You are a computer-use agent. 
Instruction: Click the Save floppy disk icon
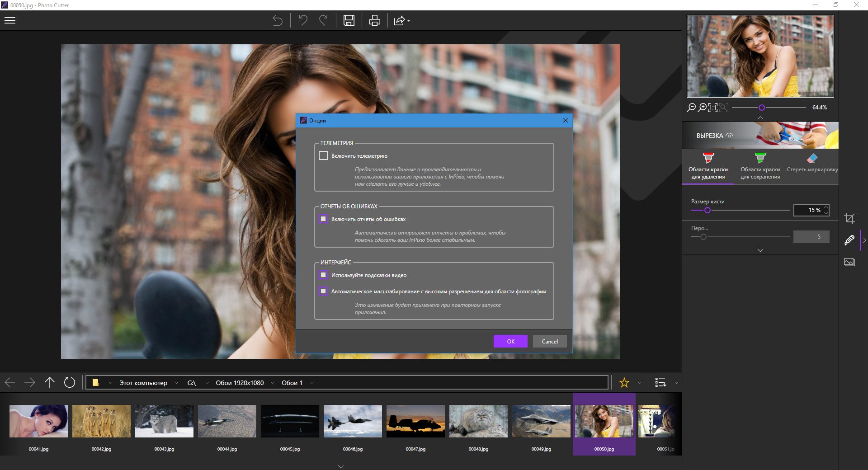click(349, 20)
